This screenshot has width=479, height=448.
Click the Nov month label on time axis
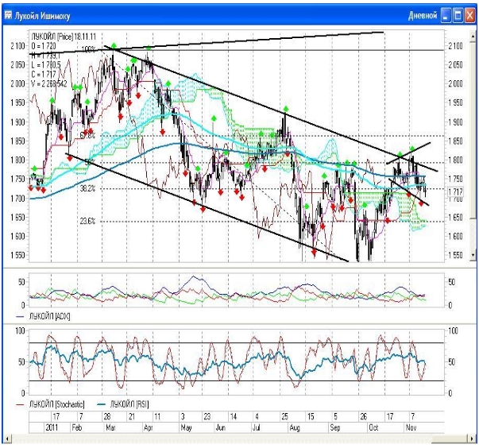[411, 427]
